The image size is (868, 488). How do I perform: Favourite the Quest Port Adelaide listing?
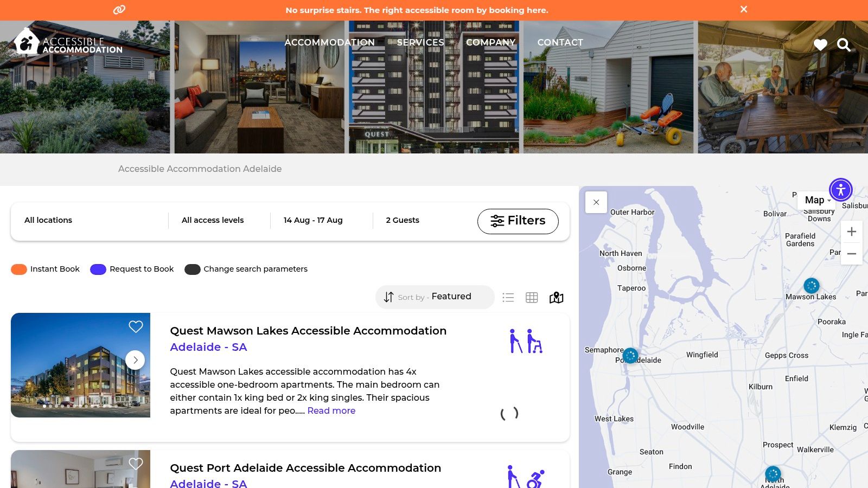pyautogui.click(x=136, y=464)
